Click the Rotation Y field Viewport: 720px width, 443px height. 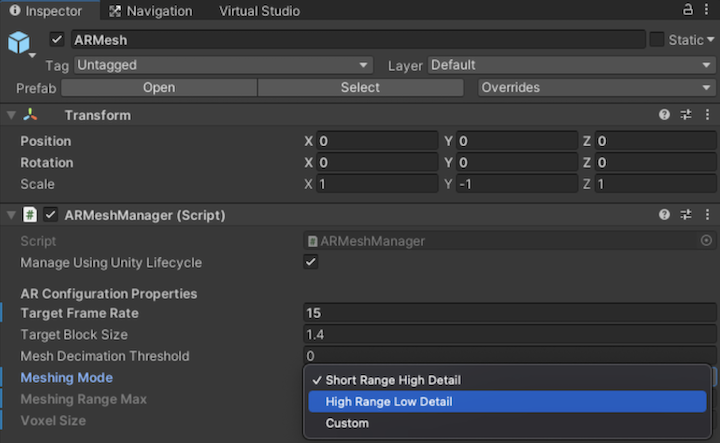[x=517, y=163]
